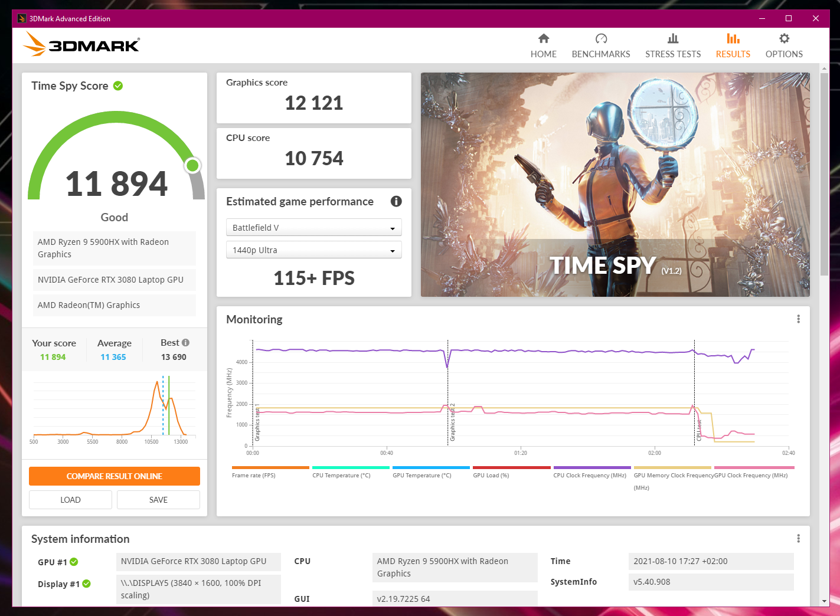
Task: Select the RESULTS menu label
Action: [733, 54]
